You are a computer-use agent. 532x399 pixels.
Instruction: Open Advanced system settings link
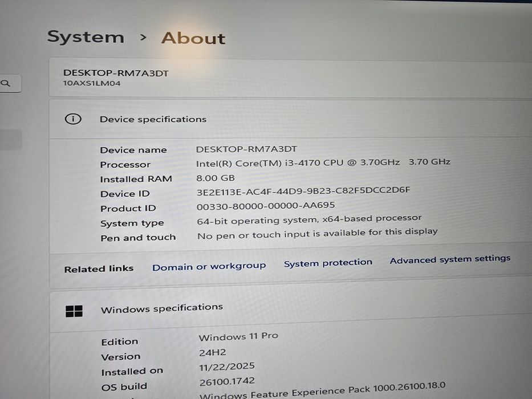coord(450,259)
